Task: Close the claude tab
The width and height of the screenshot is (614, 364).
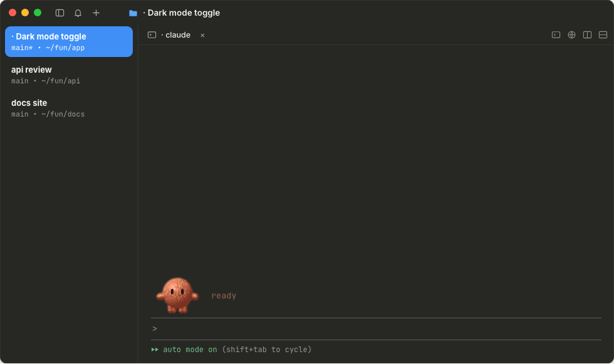Action: pos(202,35)
